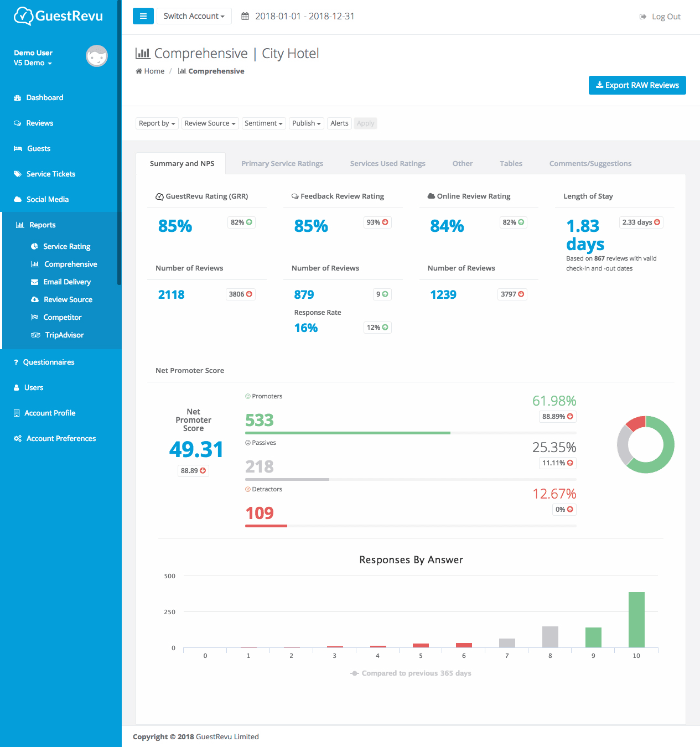
Task: Select the Service Tickets tag icon
Action: (17, 174)
